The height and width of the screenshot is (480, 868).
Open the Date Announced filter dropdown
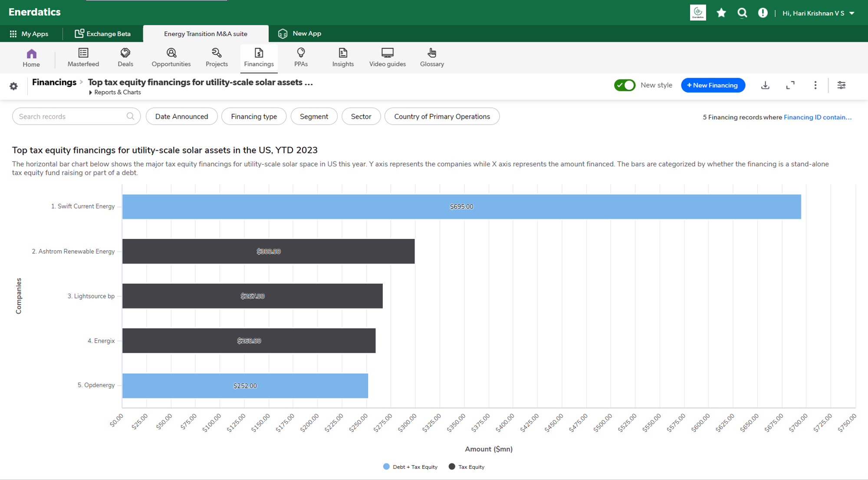coord(181,116)
